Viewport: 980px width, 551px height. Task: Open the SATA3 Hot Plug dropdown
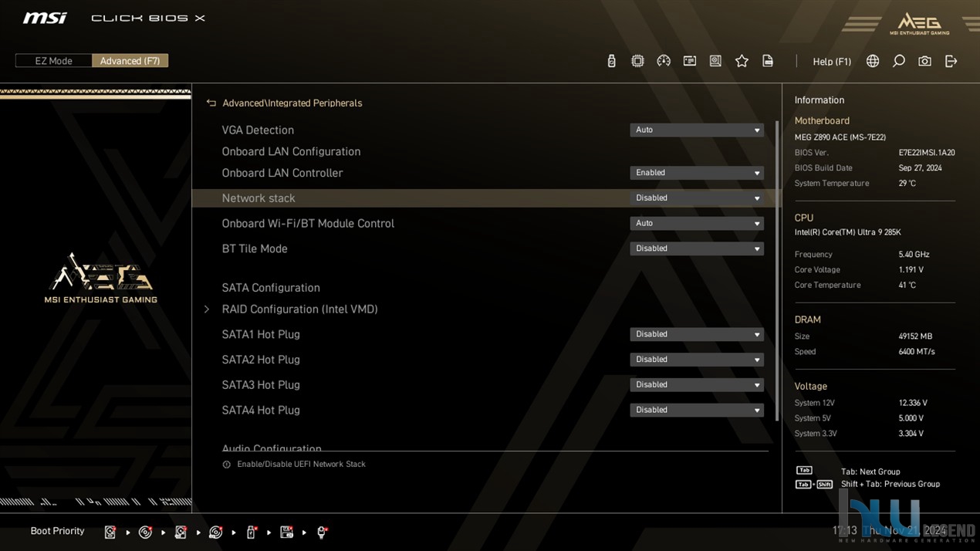(x=697, y=385)
